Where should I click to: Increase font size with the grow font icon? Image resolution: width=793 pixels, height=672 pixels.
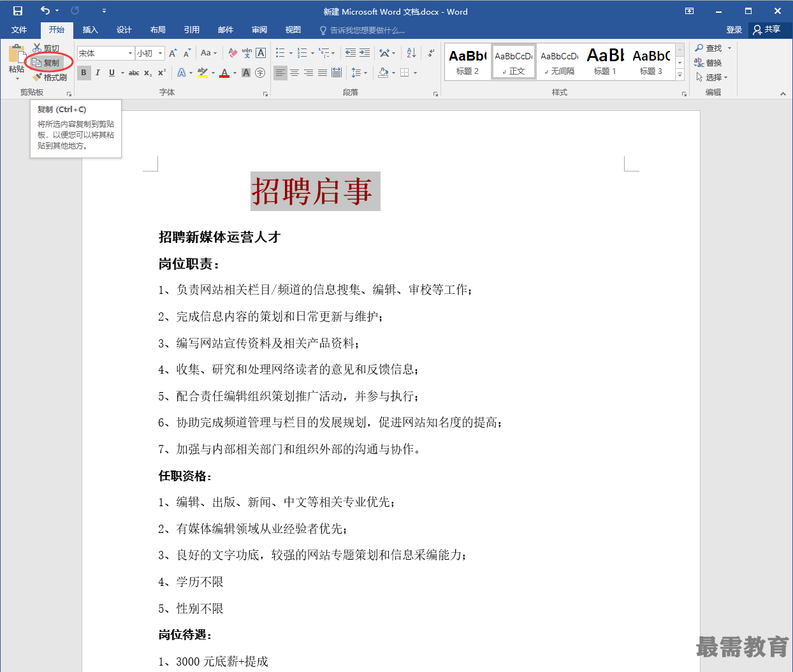(174, 53)
